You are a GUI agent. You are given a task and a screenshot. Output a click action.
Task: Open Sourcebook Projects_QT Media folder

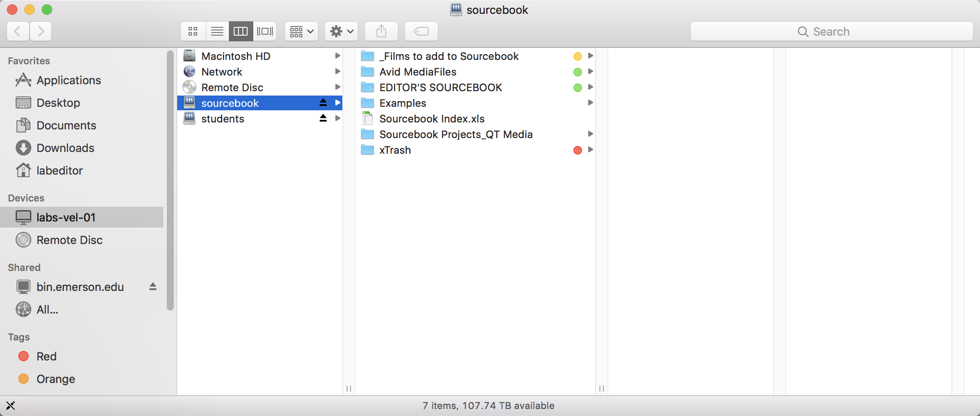pos(475,134)
